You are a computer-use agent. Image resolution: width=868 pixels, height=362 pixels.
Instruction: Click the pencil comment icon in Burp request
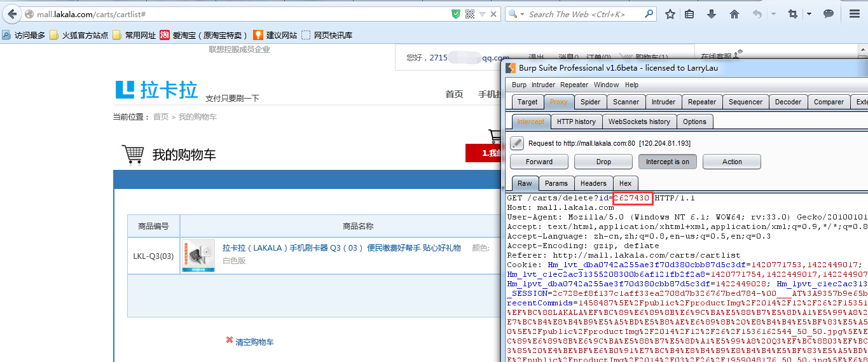[517, 143]
